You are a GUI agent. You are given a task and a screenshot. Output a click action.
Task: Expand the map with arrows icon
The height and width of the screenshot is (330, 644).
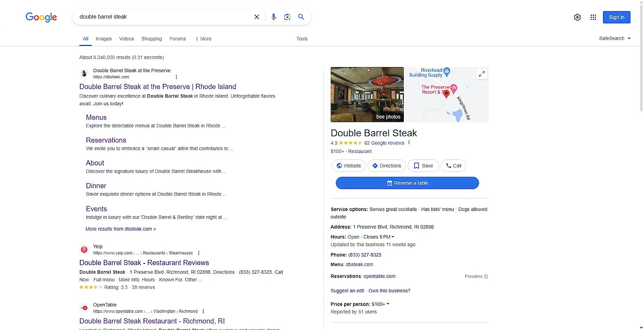pos(482,74)
